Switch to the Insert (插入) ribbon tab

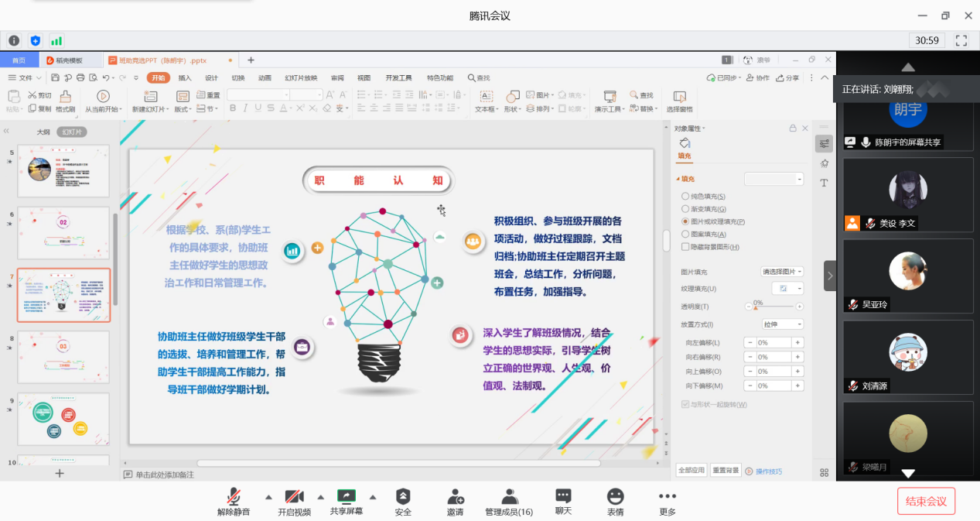tap(185, 77)
